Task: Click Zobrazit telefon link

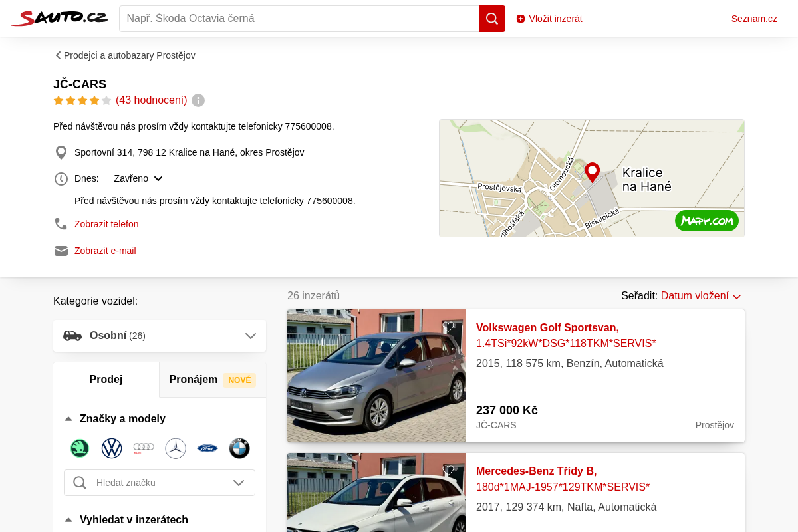Action: [x=106, y=224]
